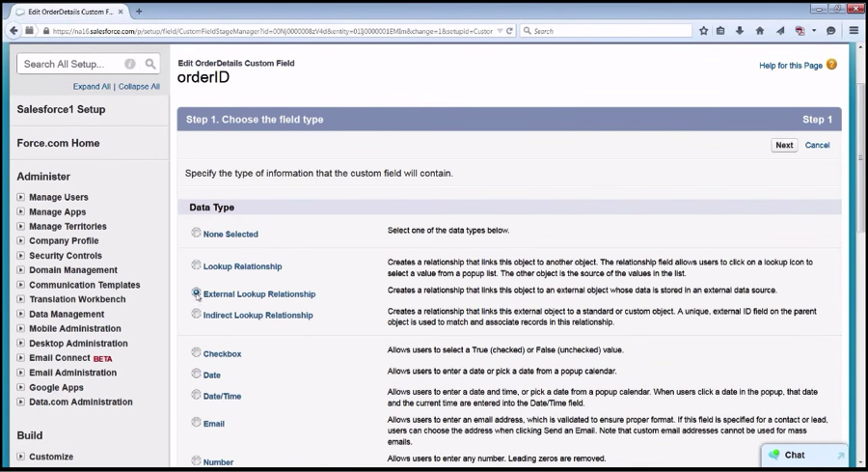Click the reload page icon in address bar

click(509, 31)
